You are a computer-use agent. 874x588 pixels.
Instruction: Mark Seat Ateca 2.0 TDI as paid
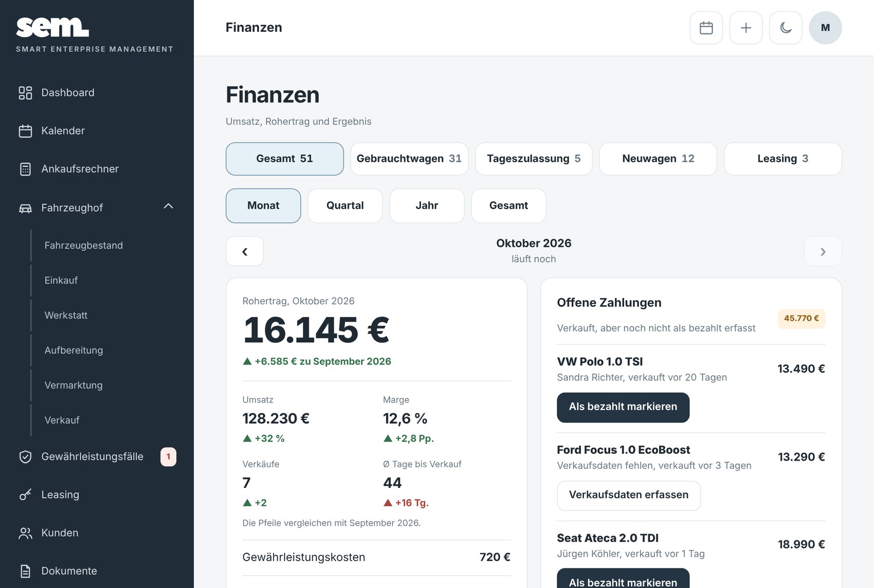[x=623, y=579]
